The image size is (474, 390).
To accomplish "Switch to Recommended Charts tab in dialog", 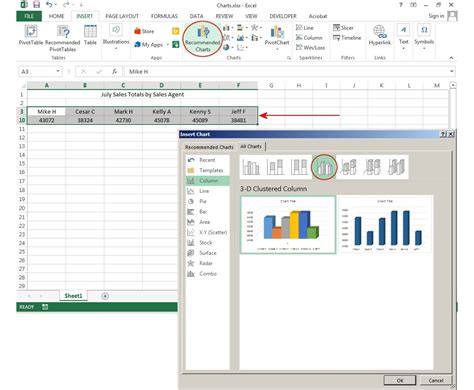I will pyautogui.click(x=209, y=147).
